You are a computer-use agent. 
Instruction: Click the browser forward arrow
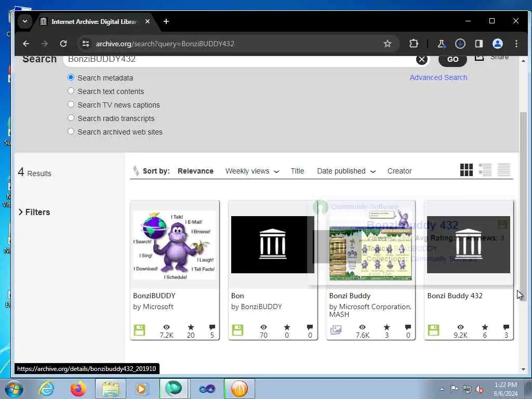click(45, 44)
